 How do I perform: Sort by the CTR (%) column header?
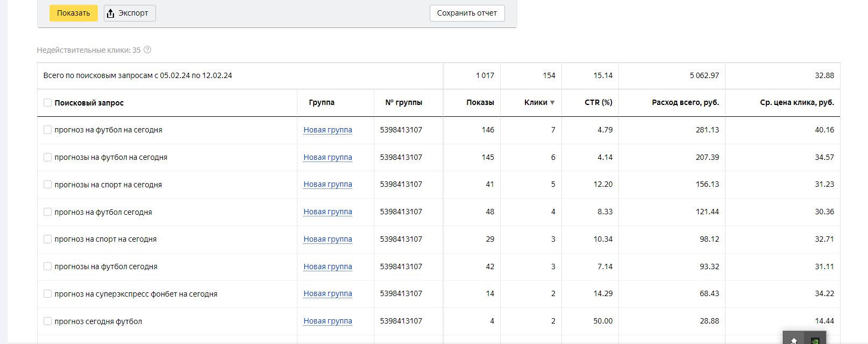coord(598,102)
